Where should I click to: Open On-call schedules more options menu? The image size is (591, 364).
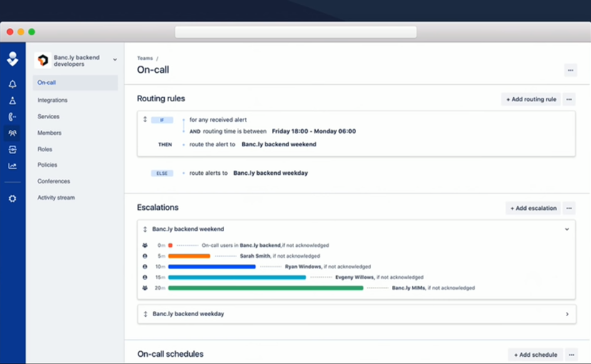pos(572,355)
